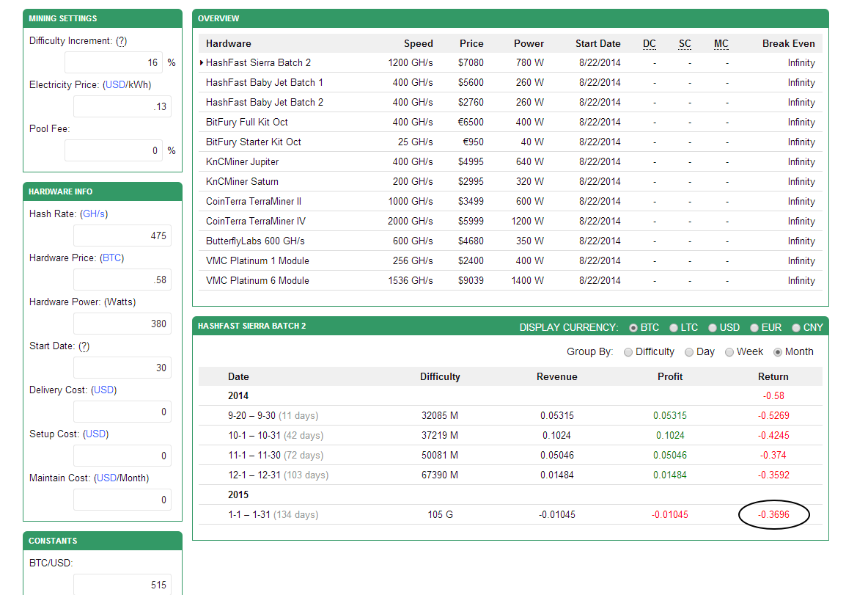Screen dimensions: 868x595
Task: Click the MC column header
Action: (721, 44)
